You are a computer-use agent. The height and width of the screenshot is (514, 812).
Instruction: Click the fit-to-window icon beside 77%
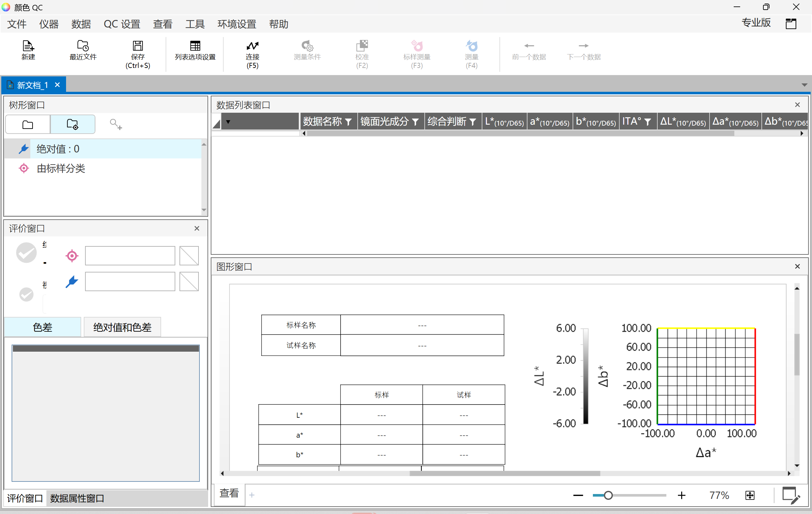click(x=749, y=495)
